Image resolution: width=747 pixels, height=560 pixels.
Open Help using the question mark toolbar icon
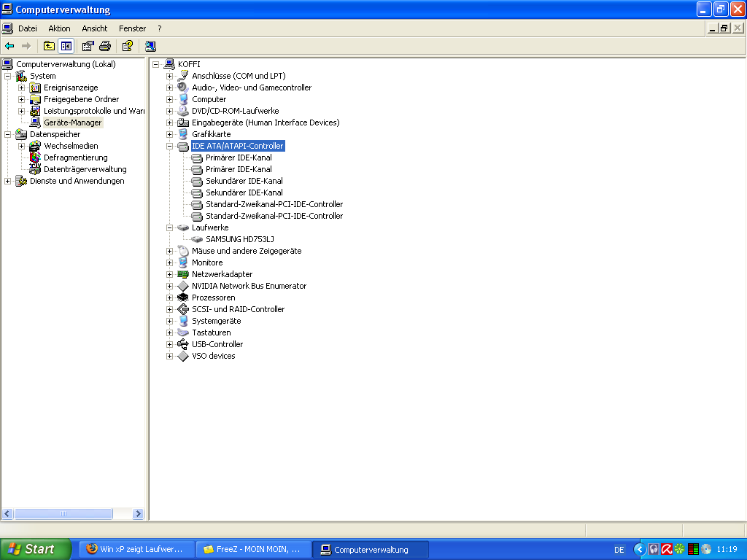click(x=127, y=45)
